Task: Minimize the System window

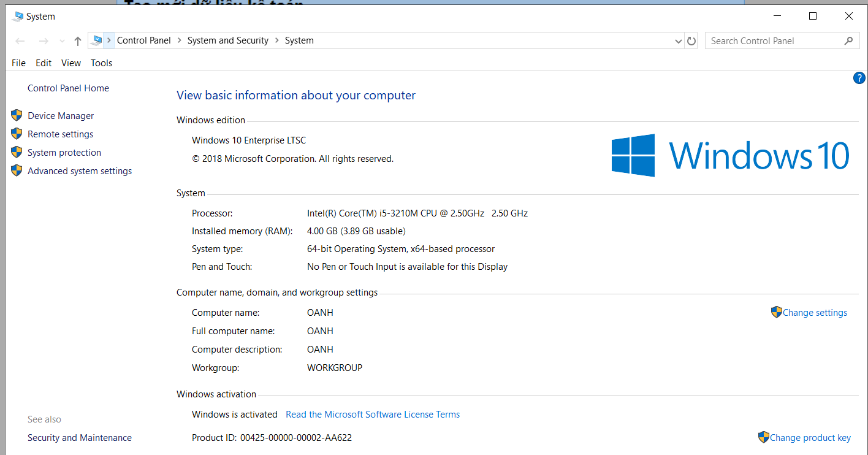Action: pyautogui.click(x=777, y=17)
